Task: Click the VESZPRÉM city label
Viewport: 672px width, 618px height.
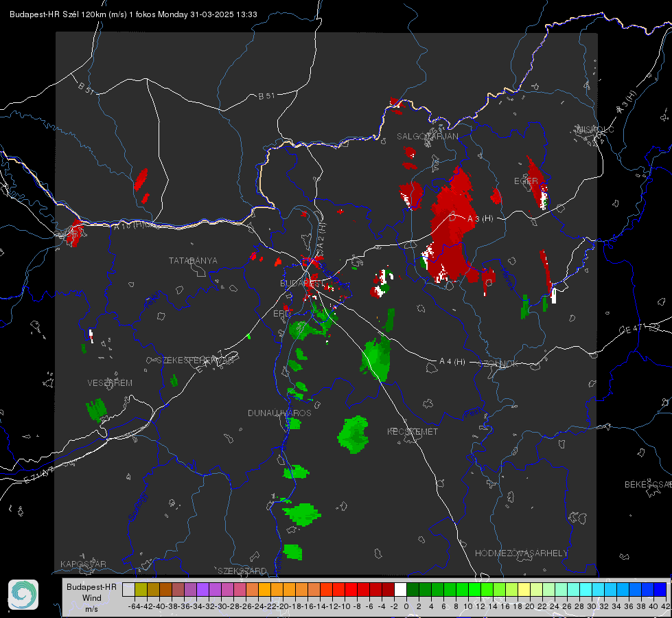Action: click(x=110, y=382)
